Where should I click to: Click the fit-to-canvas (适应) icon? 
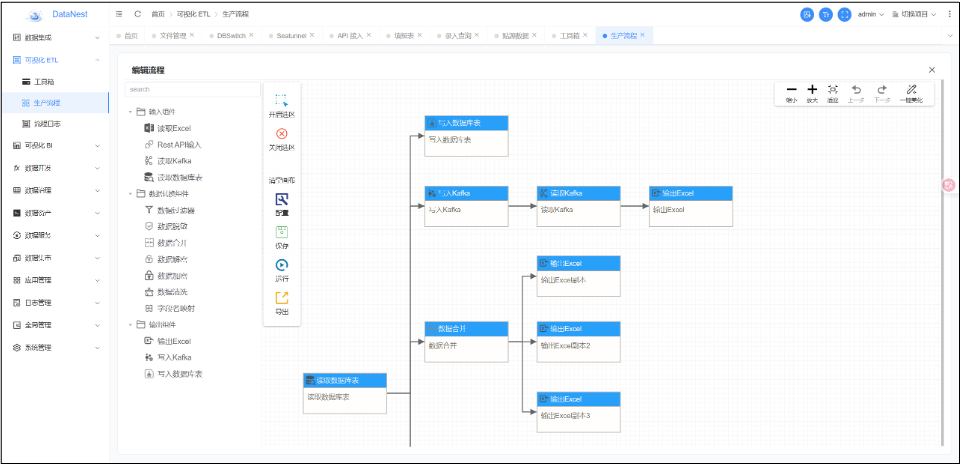pos(833,89)
